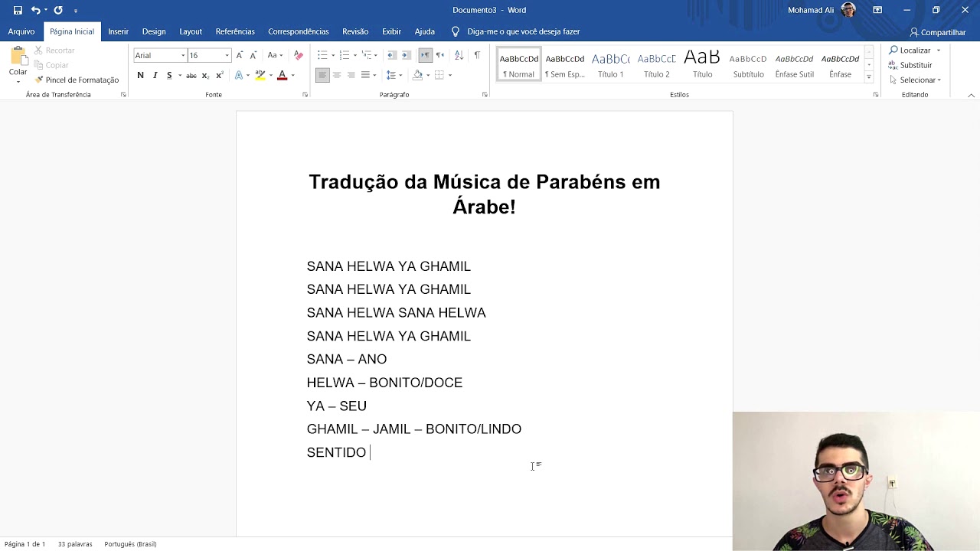This screenshot has width=980, height=551.
Task: Click the Colar (paste) icon
Action: [18, 56]
